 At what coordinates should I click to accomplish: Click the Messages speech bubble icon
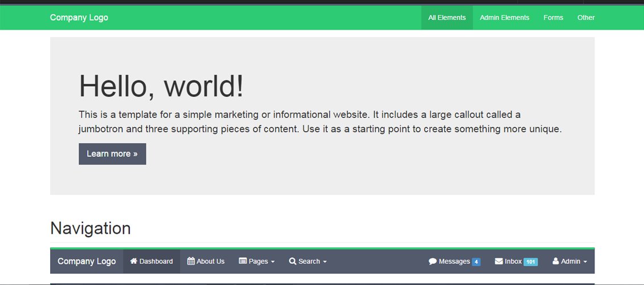pyautogui.click(x=433, y=261)
